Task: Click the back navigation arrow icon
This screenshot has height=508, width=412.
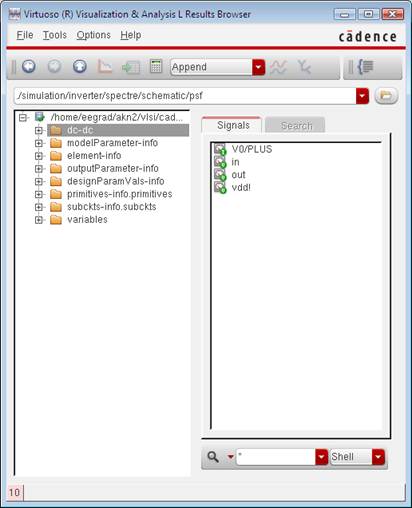Action: (x=29, y=66)
